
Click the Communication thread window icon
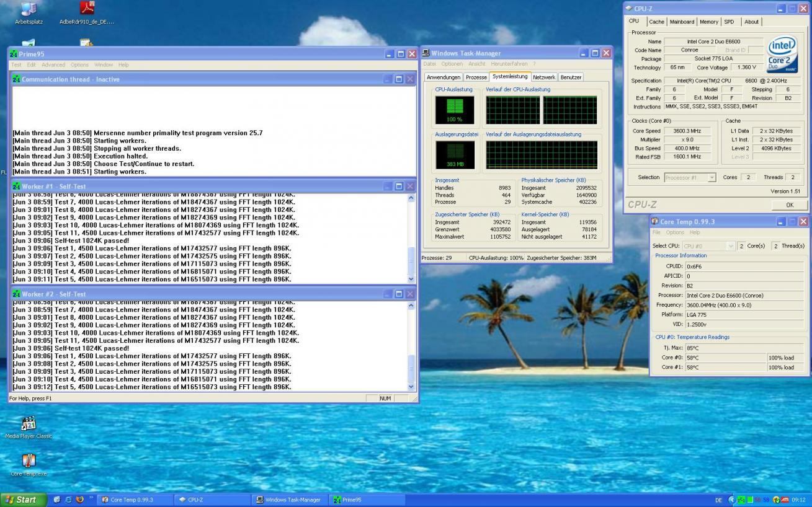(x=17, y=79)
